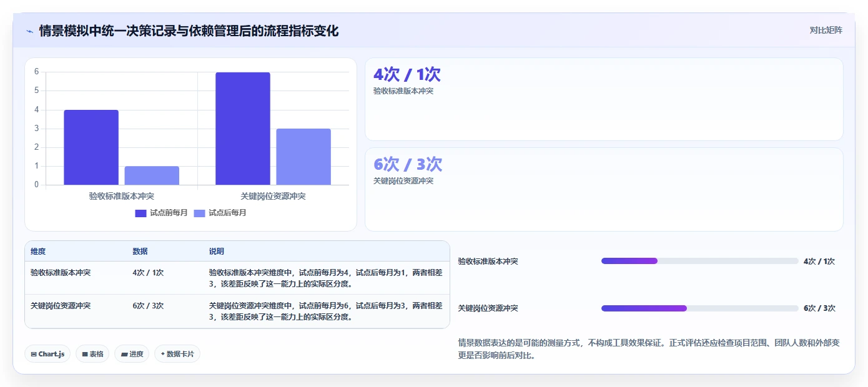Click progress value 6次 / 3次
868x387 pixels.
[x=819, y=308]
